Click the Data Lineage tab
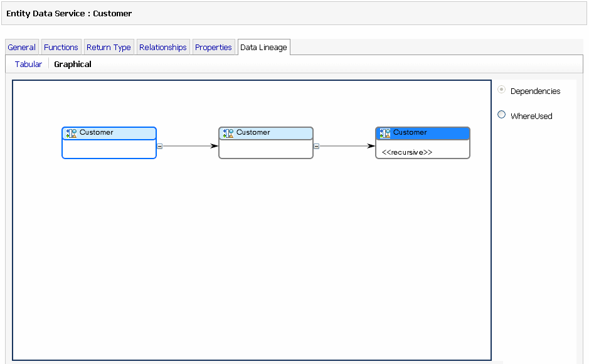This screenshot has height=364, width=589. tap(263, 47)
